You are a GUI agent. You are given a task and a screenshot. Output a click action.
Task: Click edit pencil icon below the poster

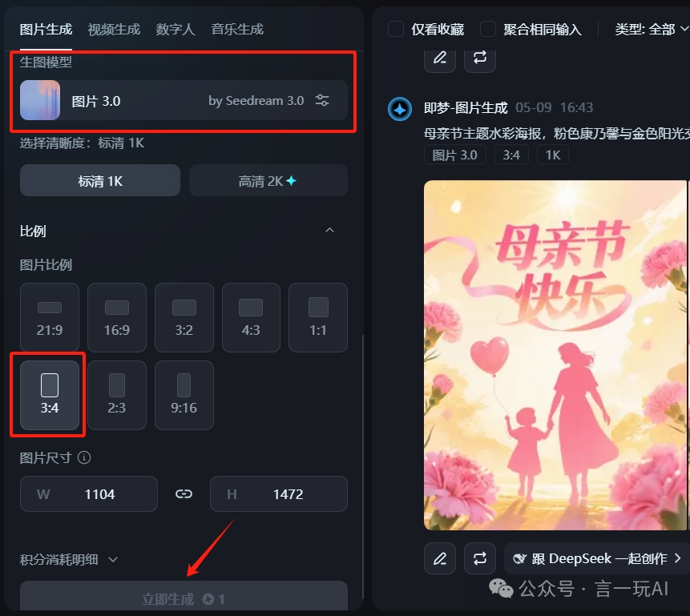click(440, 558)
